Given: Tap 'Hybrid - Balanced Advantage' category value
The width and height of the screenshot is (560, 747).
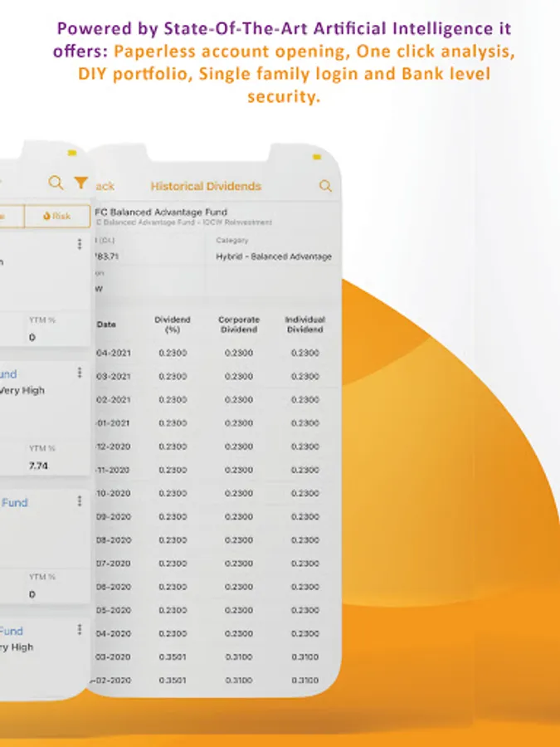Looking at the screenshot, I should [x=274, y=256].
